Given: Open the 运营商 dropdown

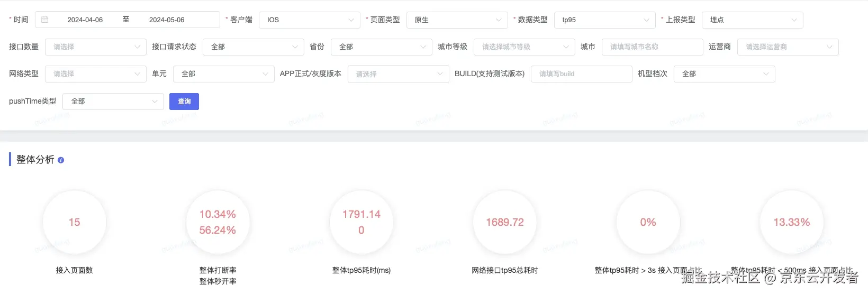Looking at the screenshot, I should point(788,47).
